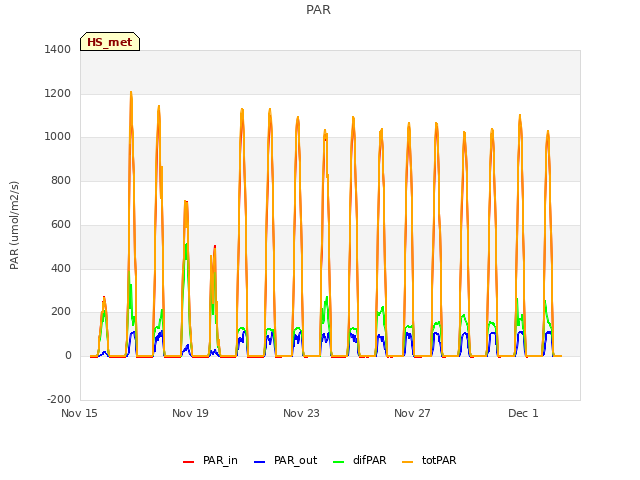The image size is (640, 480).
Task: Click the 800 y-axis tick label
Action: [x=61, y=180]
